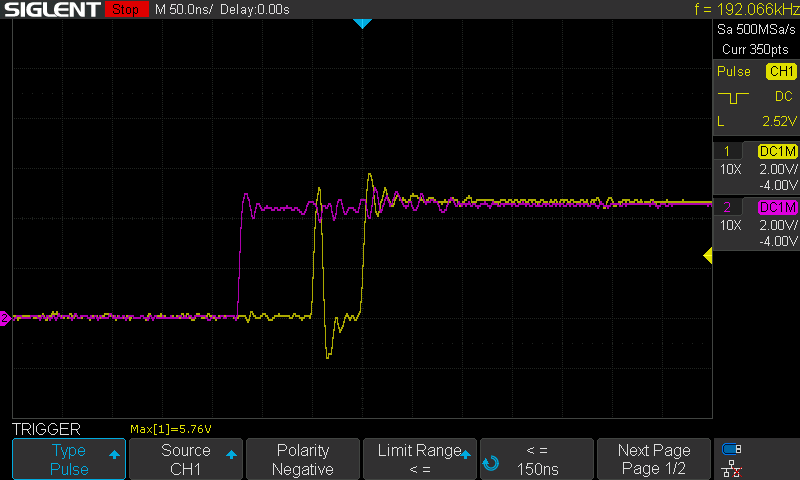Click the Curr 350pts memory depth
This screenshot has height=480, width=800.
[x=755, y=49]
